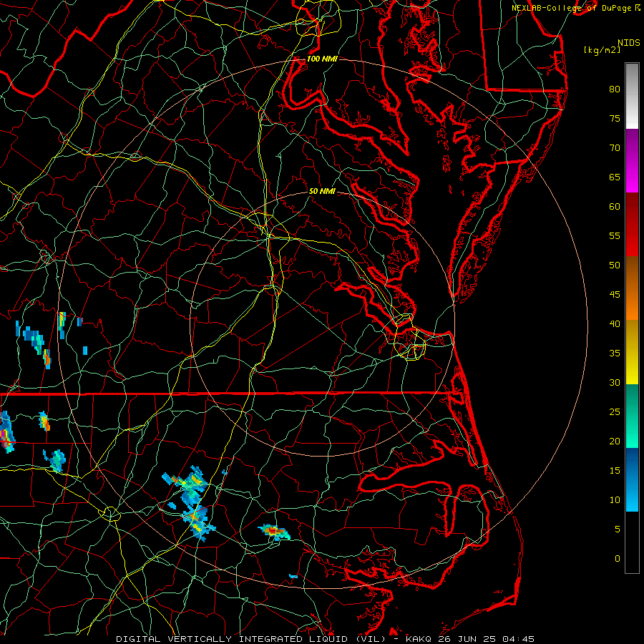Click the 45 value on the VIL scale

click(x=615, y=295)
